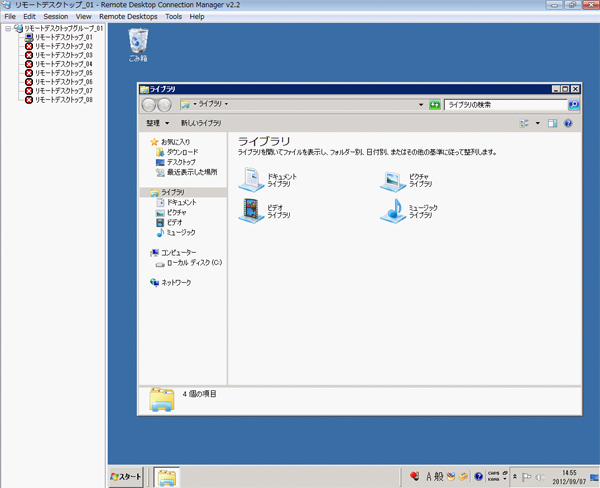Select ダウンロード in navigation pane
600x488 pixels.
[x=177, y=152]
